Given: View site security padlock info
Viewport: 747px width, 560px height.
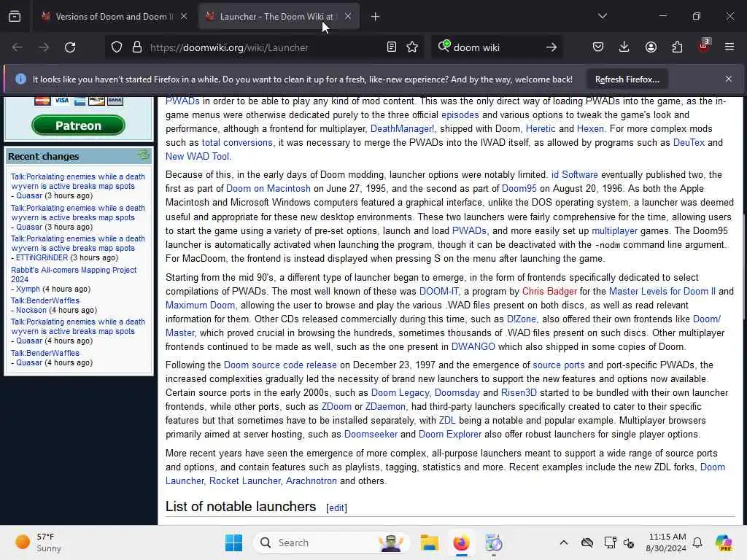Looking at the screenshot, I should coord(137,47).
